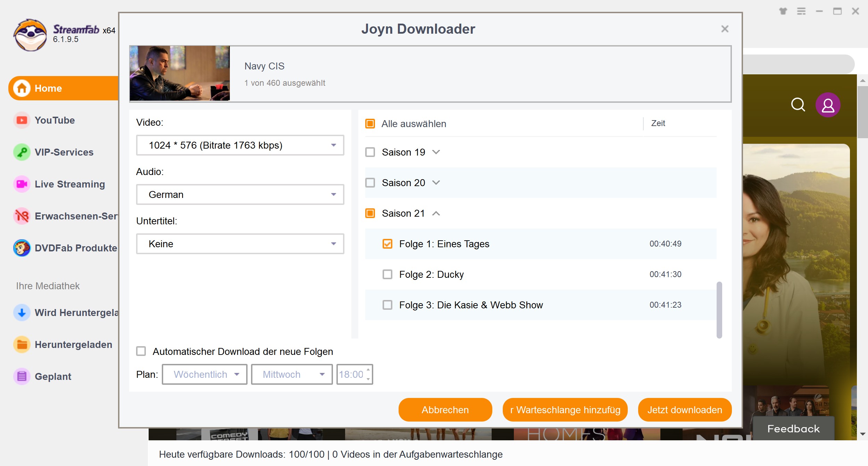
Task: Click the Zeit column header
Action: coord(658,123)
